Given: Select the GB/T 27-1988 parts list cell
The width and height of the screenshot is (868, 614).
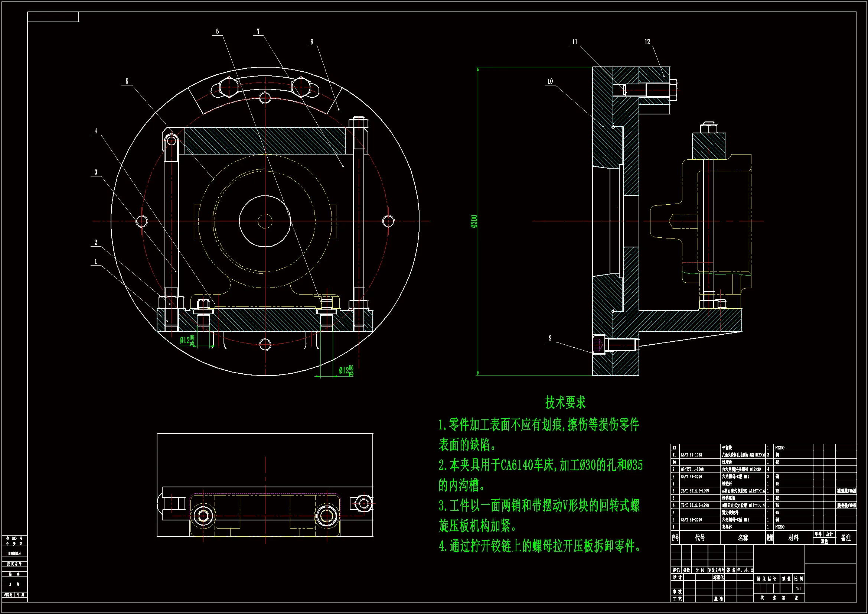Looking at the screenshot, I should (691, 455).
